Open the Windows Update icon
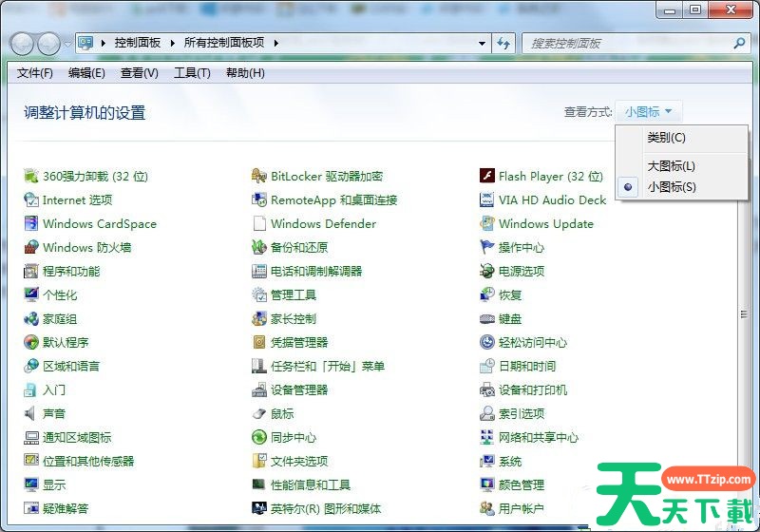Image resolution: width=760 pixels, height=532 pixels. pos(487,224)
